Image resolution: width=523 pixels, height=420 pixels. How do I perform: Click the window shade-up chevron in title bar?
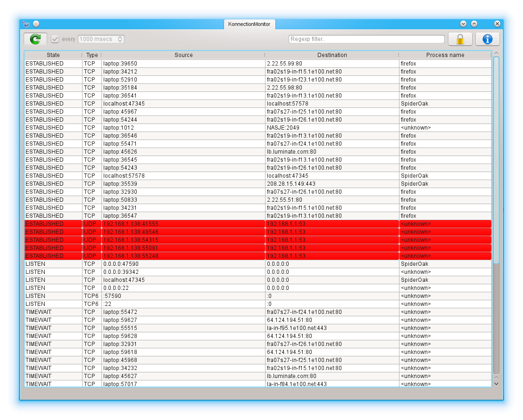pos(474,24)
